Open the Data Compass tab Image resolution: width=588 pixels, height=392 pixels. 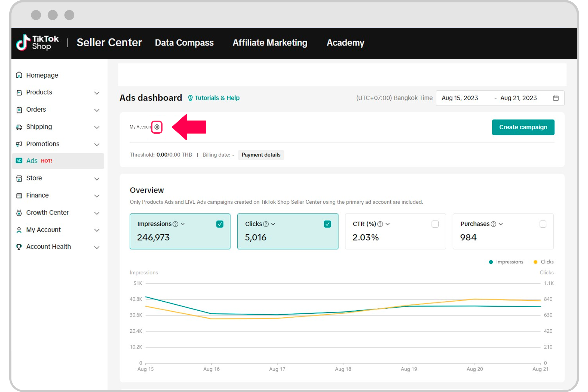pos(184,43)
